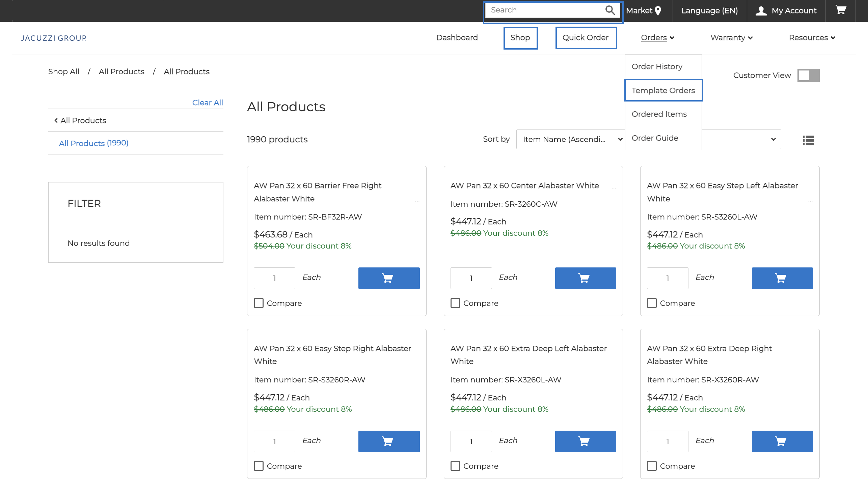Image resolution: width=868 pixels, height=489 pixels.
Task: Toggle the Customer View switch
Action: [808, 75]
